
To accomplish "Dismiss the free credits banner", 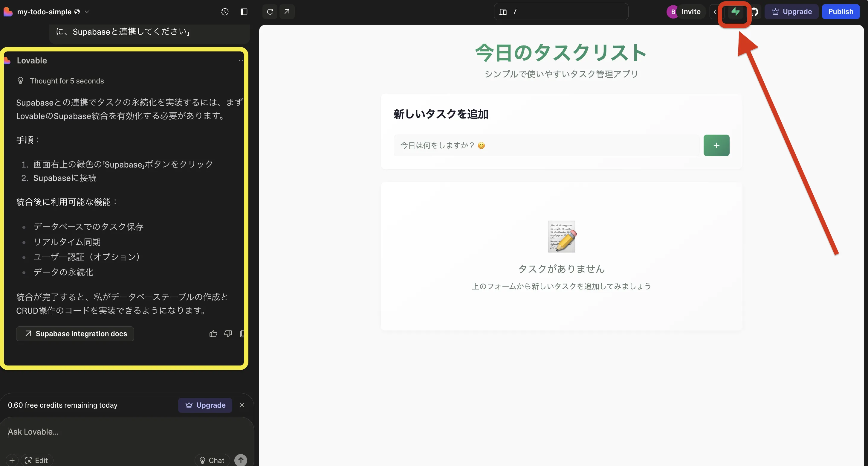I will [x=242, y=405].
